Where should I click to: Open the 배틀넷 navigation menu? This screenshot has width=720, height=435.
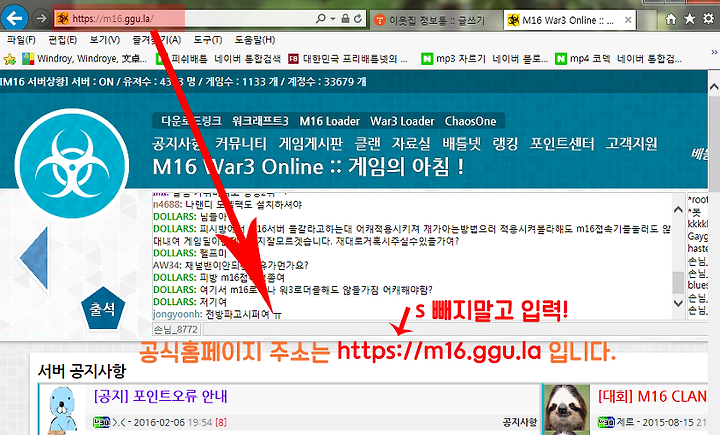(461, 144)
